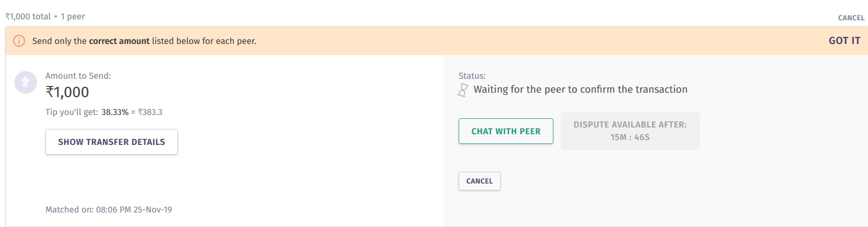Click the 'Tip you'll get:' label
Viewport: 868px width, 227px height.
(x=72, y=112)
